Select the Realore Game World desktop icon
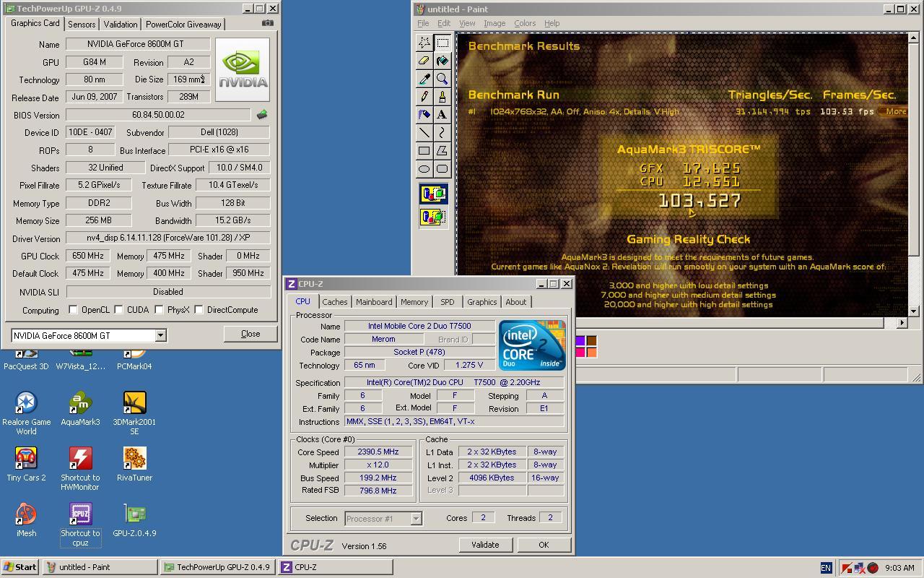Image resolution: width=924 pixels, height=578 pixels. 26,413
